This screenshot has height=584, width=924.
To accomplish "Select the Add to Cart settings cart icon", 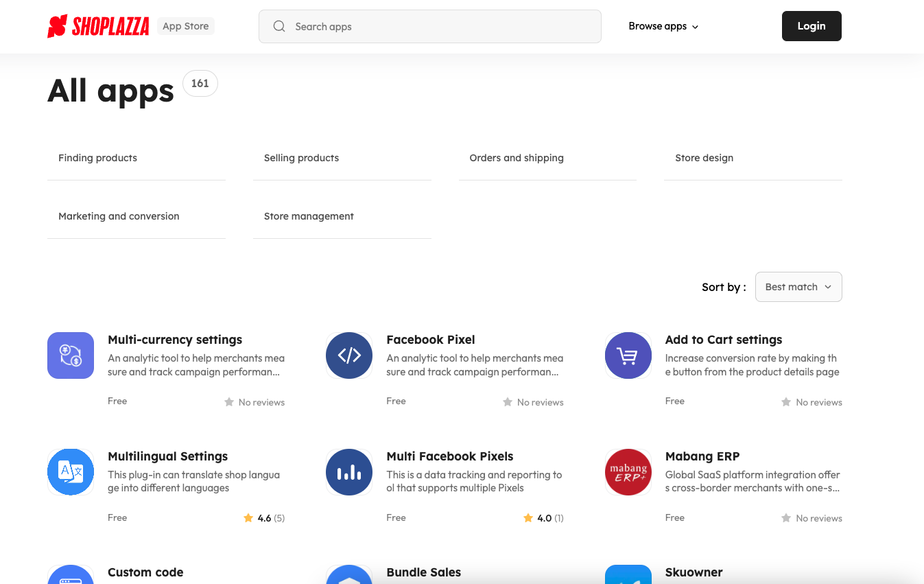I will [x=628, y=355].
